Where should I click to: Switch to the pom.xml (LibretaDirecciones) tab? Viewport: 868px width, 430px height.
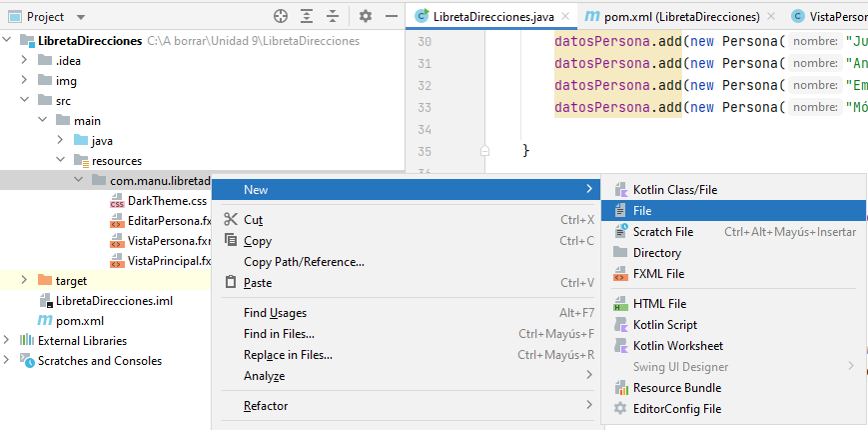pos(682,17)
